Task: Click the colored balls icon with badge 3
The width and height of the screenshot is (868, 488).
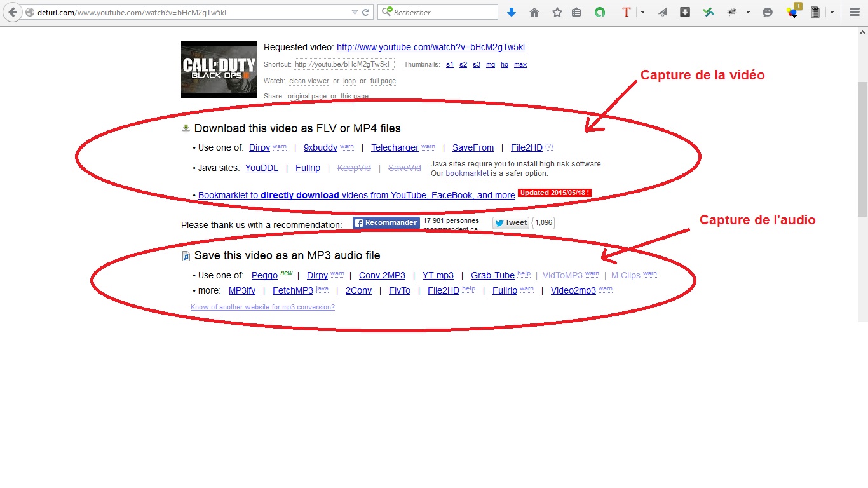Action: (x=793, y=11)
